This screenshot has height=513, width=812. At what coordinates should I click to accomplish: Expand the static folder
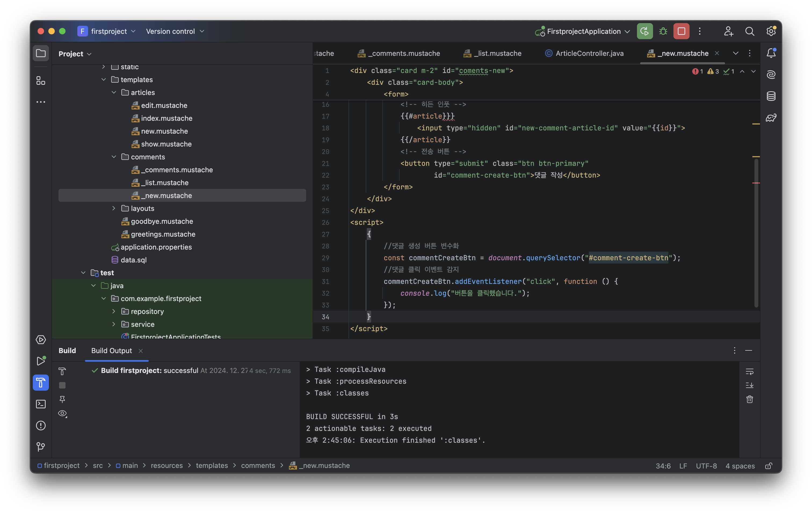point(104,67)
